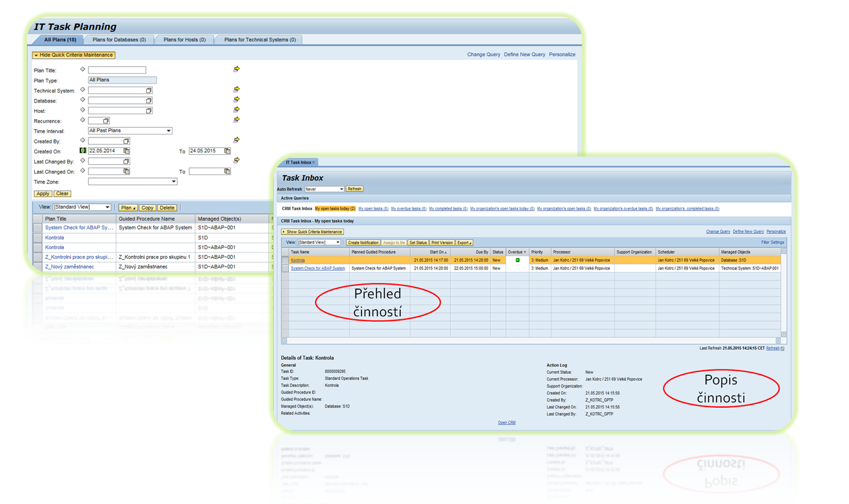The width and height of the screenshot is (849, 504).
Task: Open value help for Technical System field
Action: coord(149,90)
